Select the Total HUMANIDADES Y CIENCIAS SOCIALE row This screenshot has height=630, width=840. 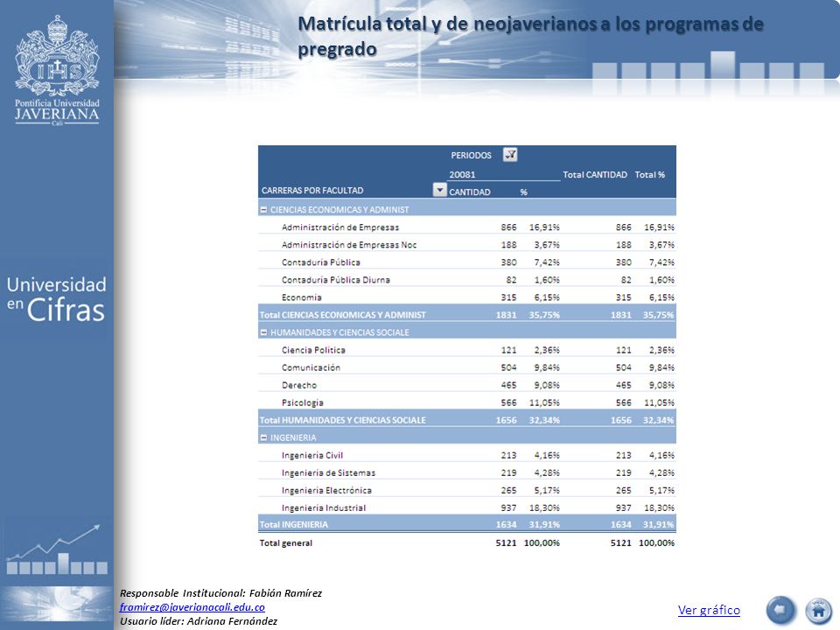(466, 420)
